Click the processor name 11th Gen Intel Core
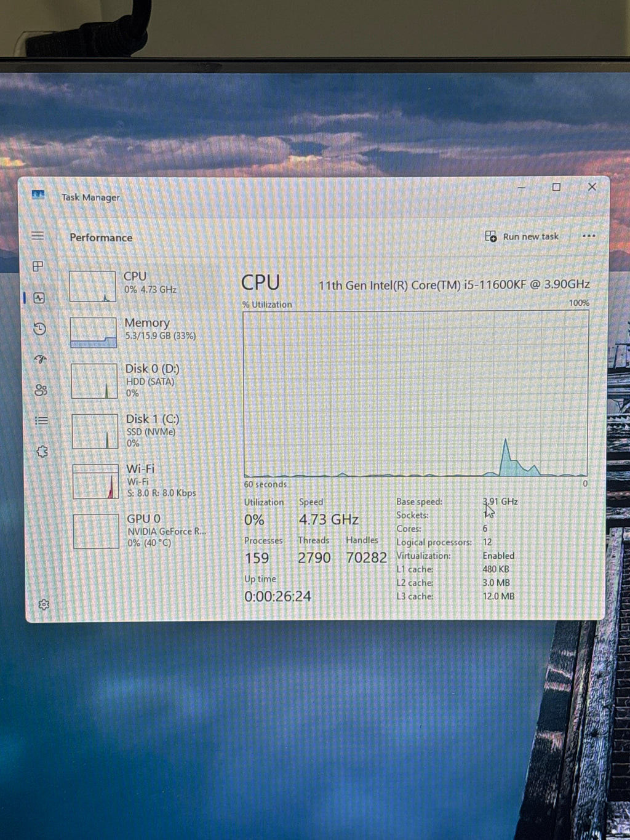This screenshot has height=840, width=630. coord(454,284)
